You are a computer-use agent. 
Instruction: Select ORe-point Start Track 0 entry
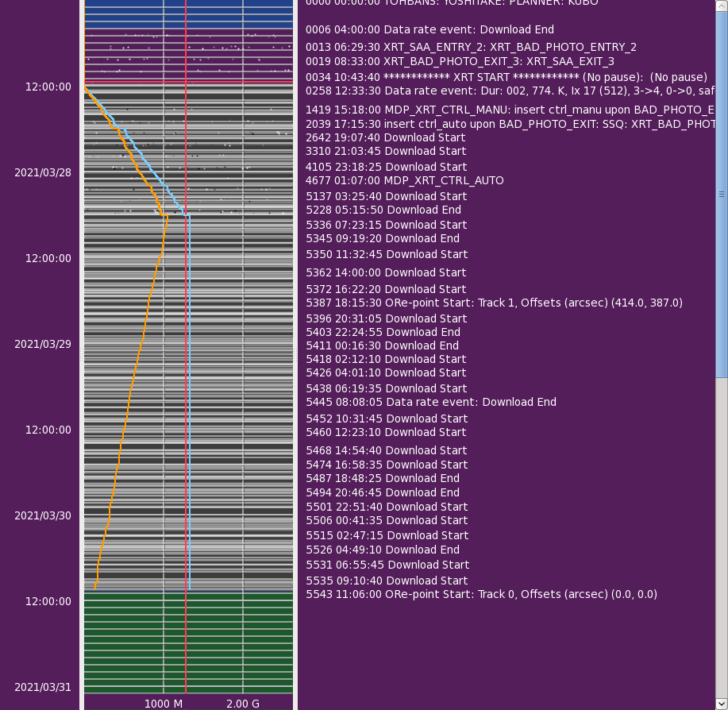point(481,594)
